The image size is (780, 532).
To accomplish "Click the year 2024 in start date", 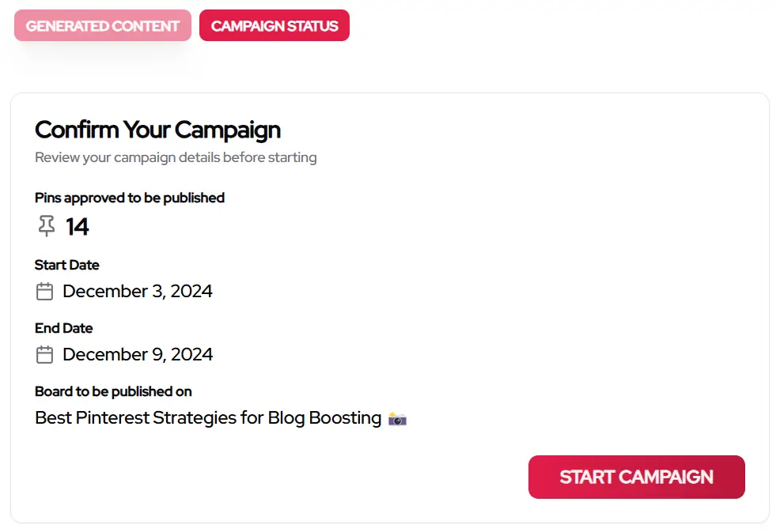I will [191, 292].
